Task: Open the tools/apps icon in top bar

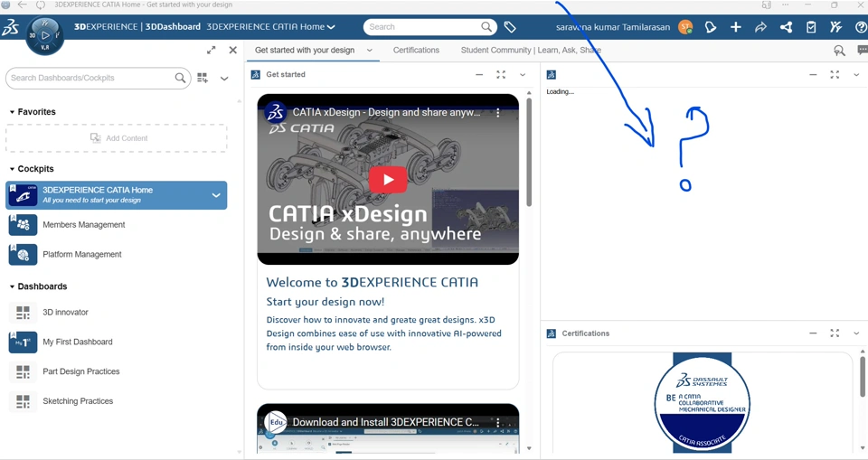Action: [835, 26]
